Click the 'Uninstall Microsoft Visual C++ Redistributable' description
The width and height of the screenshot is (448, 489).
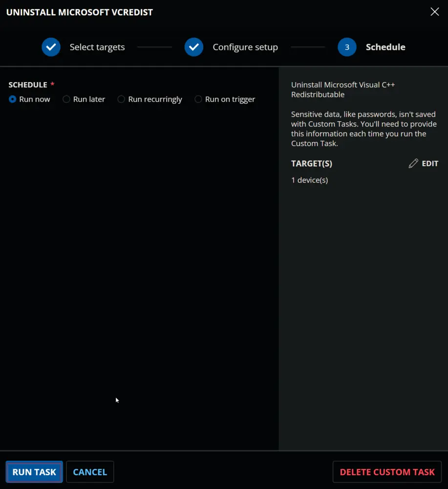(x=343, y=89)
